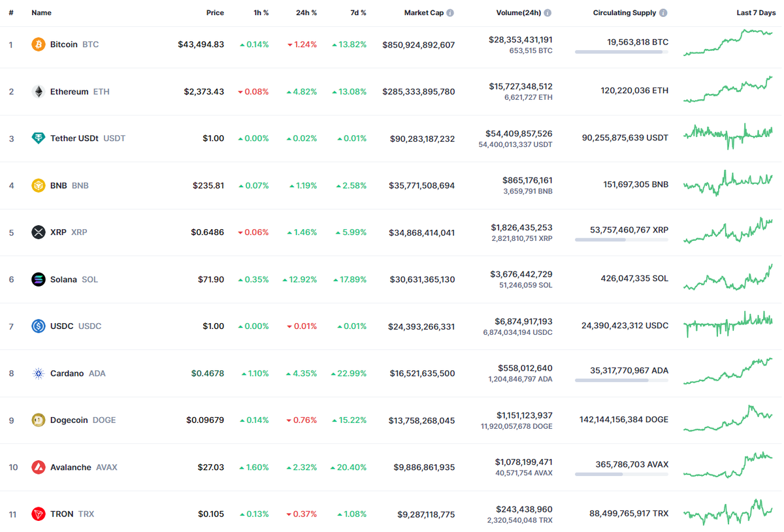Click Ethereum volume $15,727,348,512
The width and height of the screenshot is (784, 532).
pyautogui.click(x=520, y=86)
